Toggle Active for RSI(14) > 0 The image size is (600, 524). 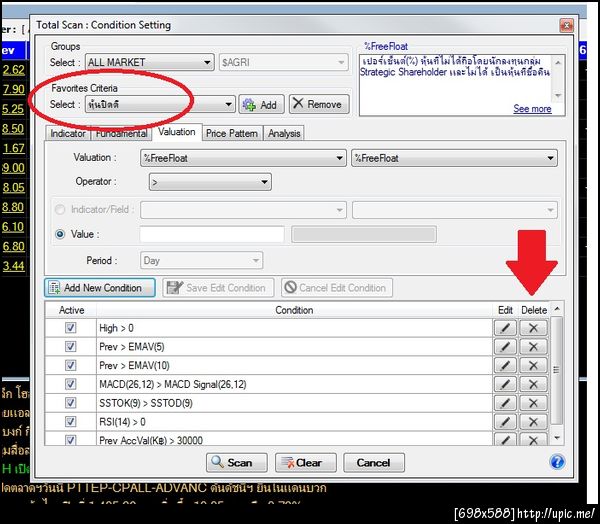(71, 421)
